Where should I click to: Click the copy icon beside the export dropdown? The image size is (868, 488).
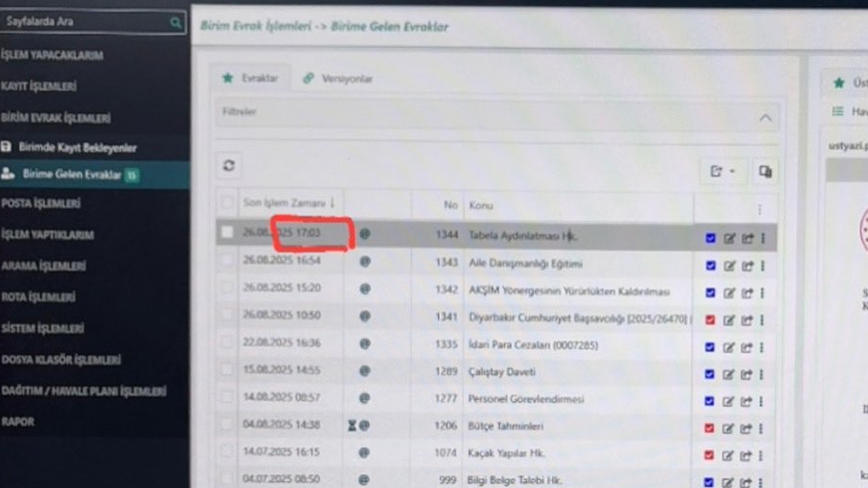[766, 171]
